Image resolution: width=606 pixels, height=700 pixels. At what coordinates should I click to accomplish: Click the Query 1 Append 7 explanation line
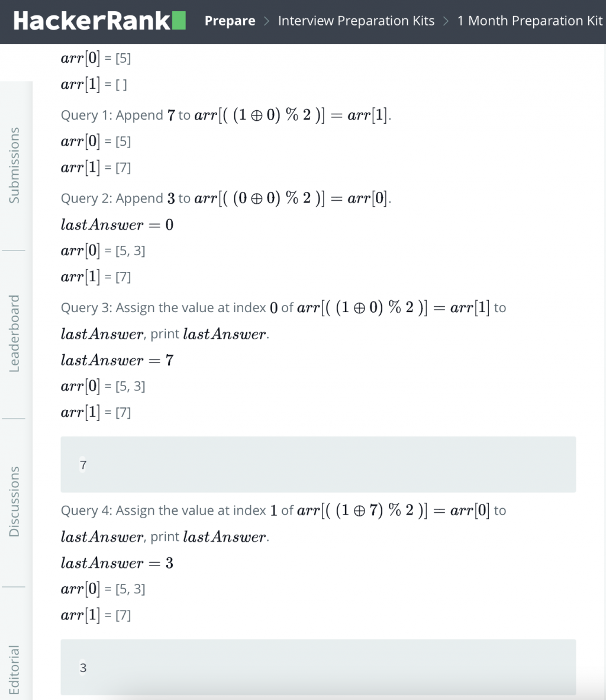point(226,115)
